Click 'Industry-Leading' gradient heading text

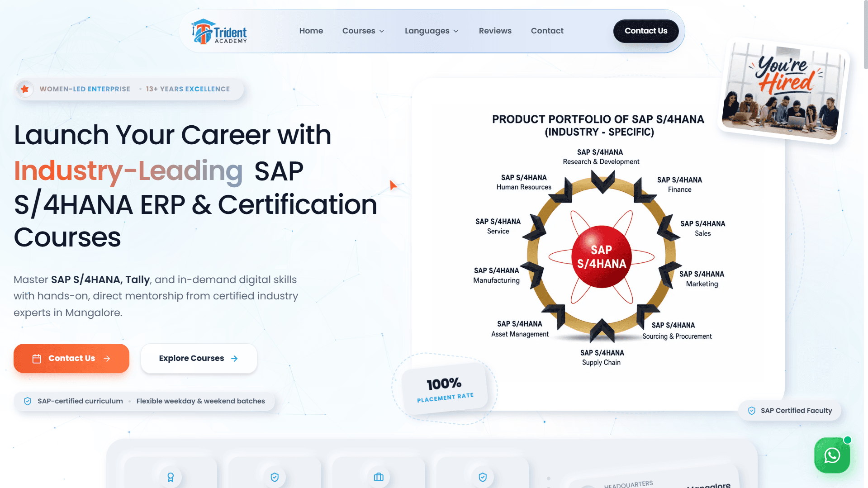tap(128, 171)
